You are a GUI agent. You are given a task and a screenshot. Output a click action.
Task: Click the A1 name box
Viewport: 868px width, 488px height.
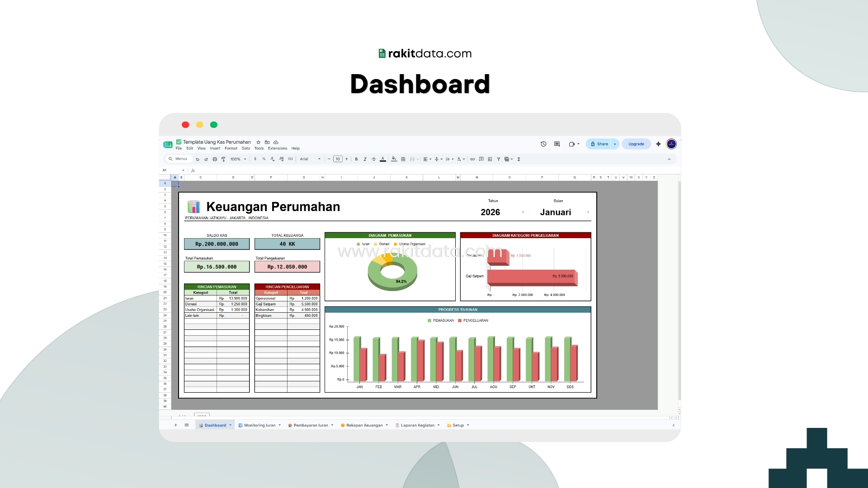[173, 170]
